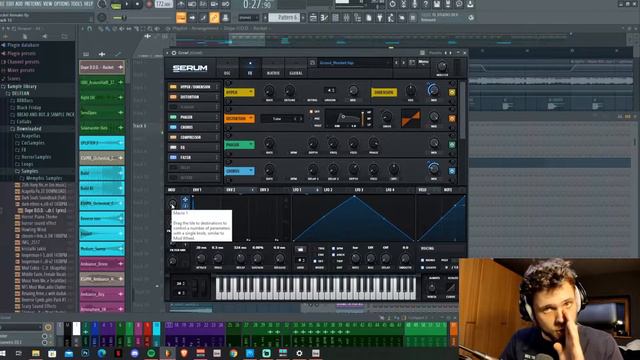Screen dimensions: 640x360
Task: Click the Serum on-screen piano keyboard
Action: click(316, 288)
